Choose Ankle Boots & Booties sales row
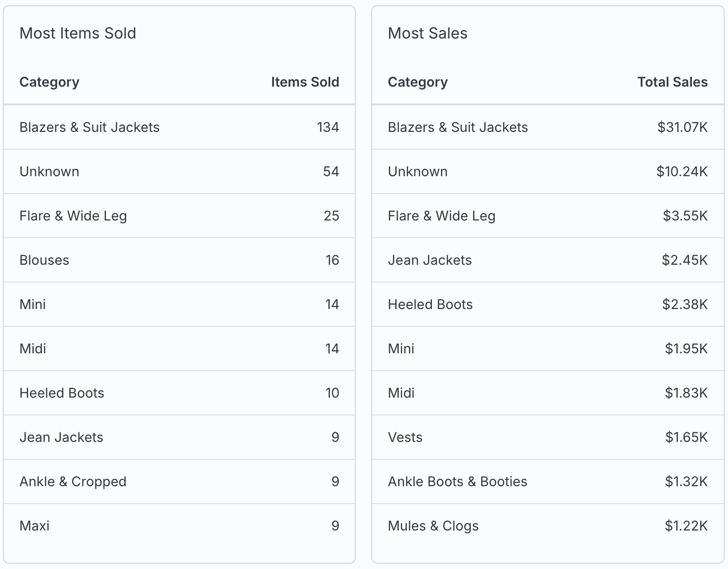 point(547,481)
